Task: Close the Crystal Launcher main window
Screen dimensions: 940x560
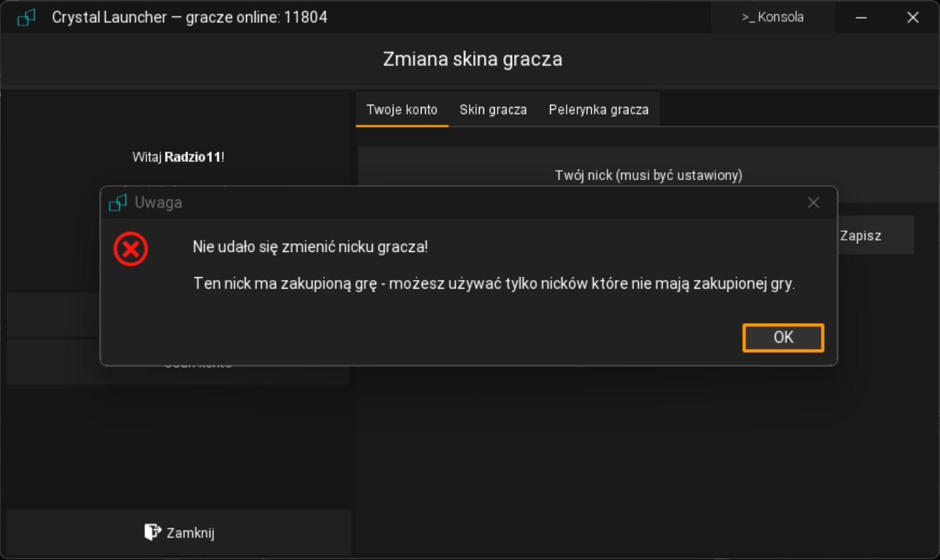Action: click(x=913, y=18)
